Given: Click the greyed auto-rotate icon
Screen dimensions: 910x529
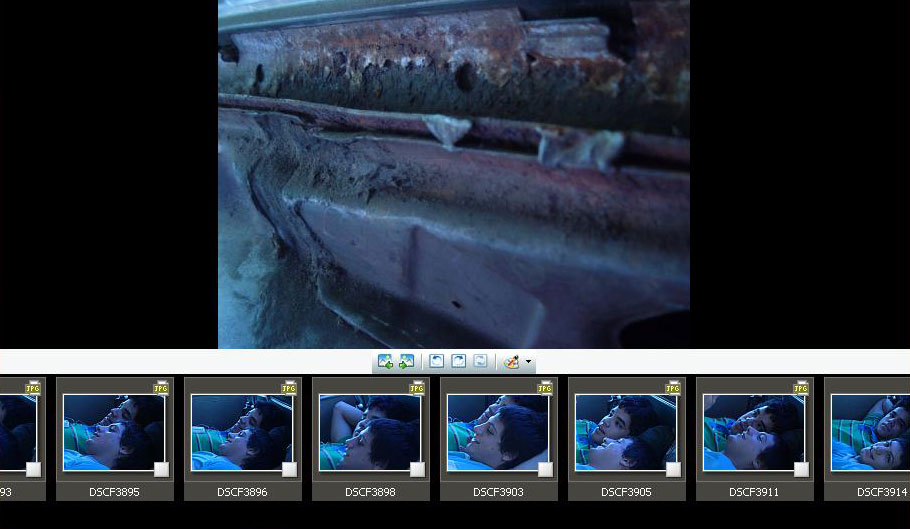Looking at the screenshot, I should (x=481, y=361).
